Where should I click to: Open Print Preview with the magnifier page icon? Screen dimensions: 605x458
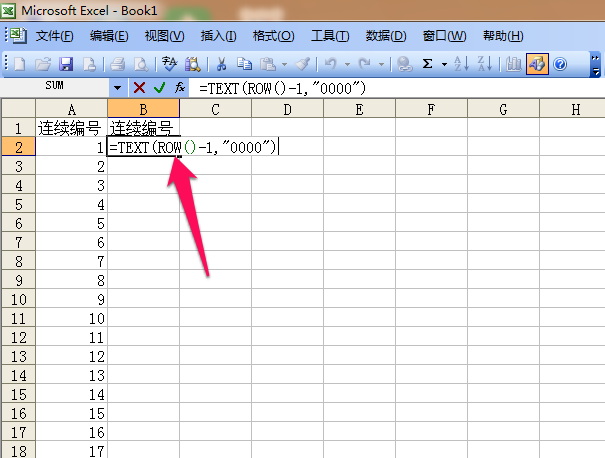click(x=141, y=64)
